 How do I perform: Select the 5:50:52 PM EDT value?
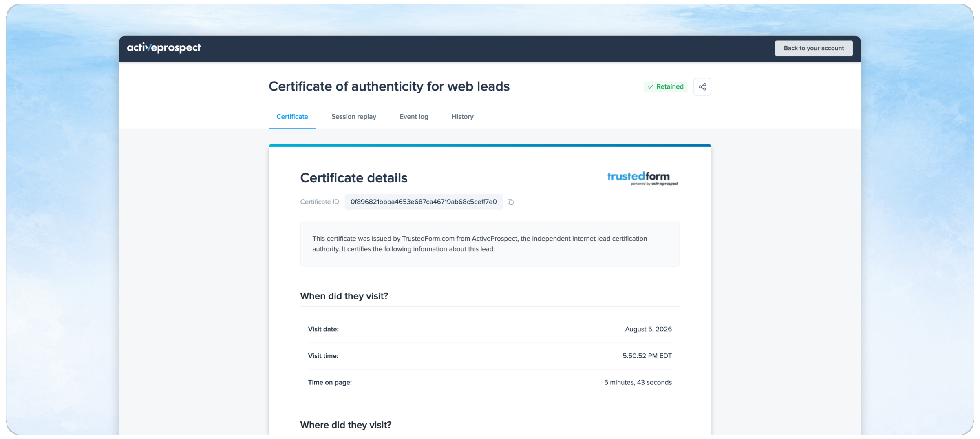(647, 356)
